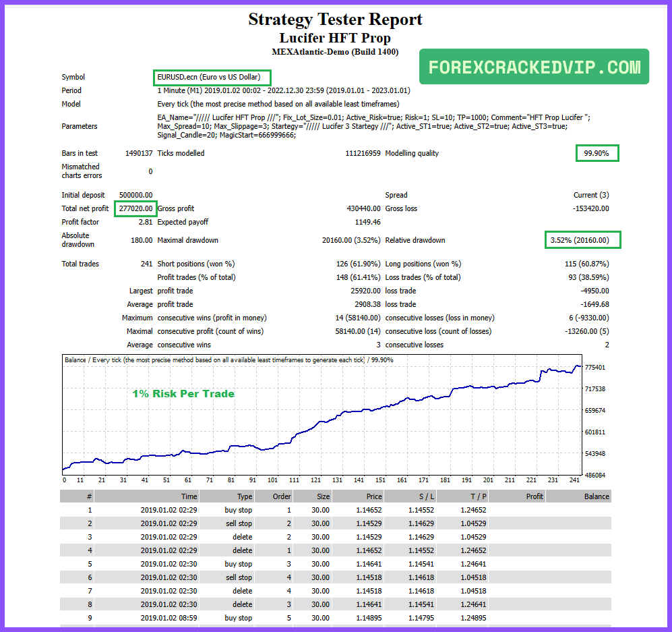Select Gross loss value -153420.00
Screen dimensions: 672x632
tap(590, 208)
